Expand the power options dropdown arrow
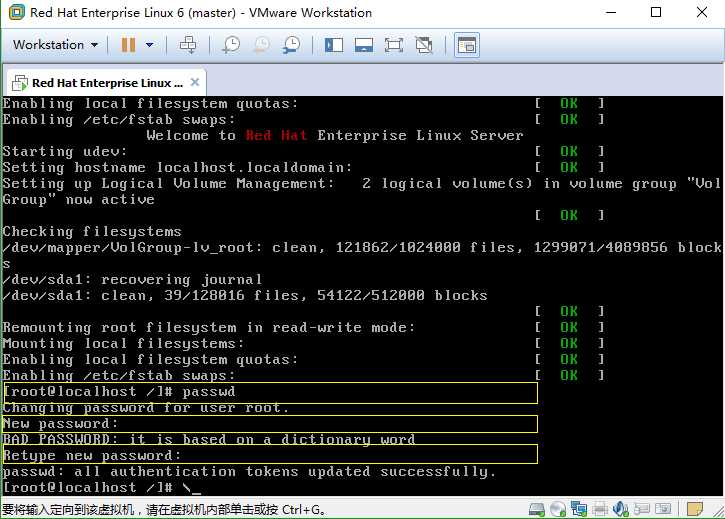The width and height of the screenshot is (725, 519). click(149, 45)
